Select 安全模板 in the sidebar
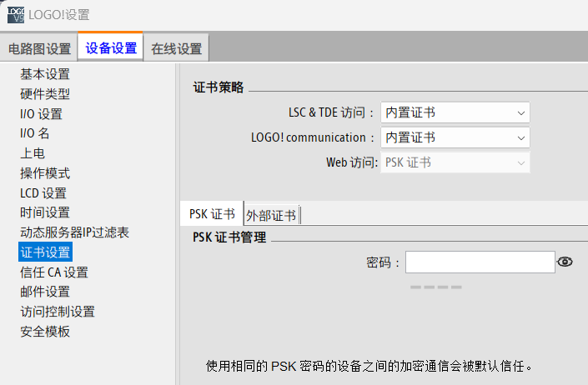This screenshot has height=385, width=588. [x=45, y=332]
